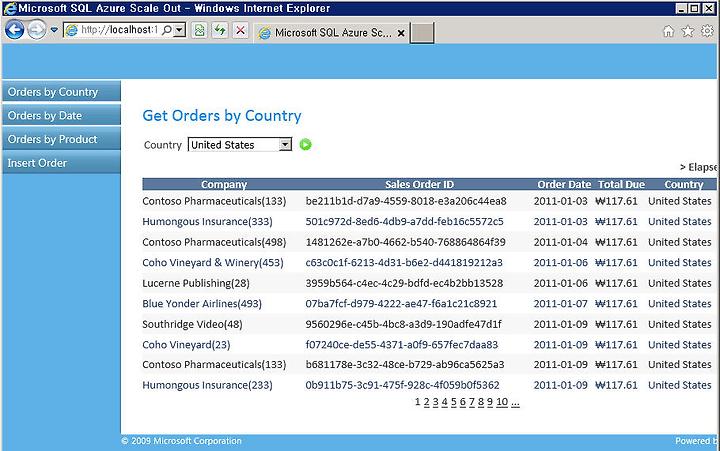Click order ID f07240ce-de55-4371-a0f9-657fec7daa83

(402, 344)
